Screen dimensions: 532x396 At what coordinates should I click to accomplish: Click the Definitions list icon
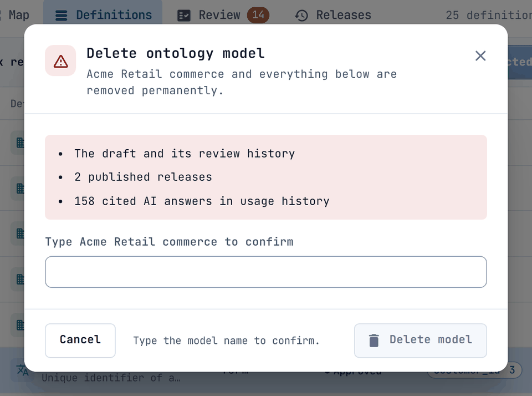click(61, 16)
